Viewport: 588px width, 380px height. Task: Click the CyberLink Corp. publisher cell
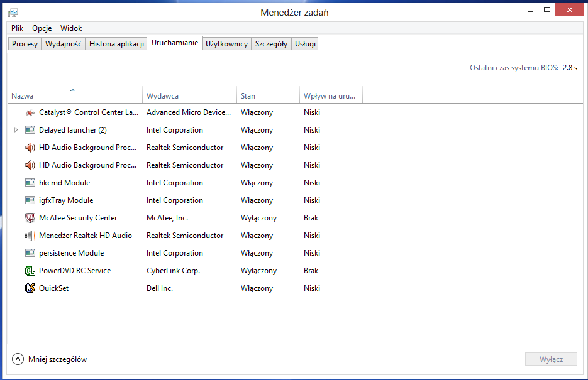click(173, 271)
